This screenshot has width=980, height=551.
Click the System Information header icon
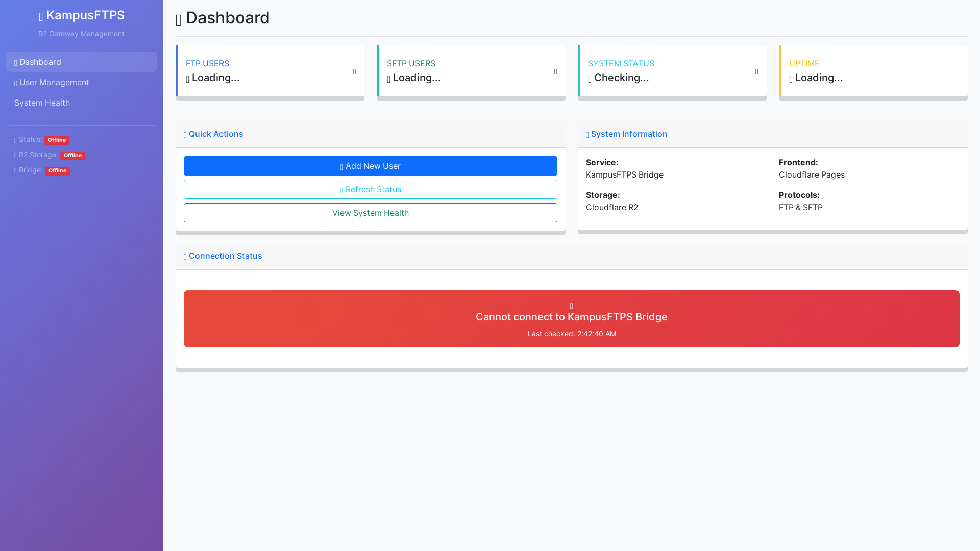pyautogui.click(x=587, y=135)
